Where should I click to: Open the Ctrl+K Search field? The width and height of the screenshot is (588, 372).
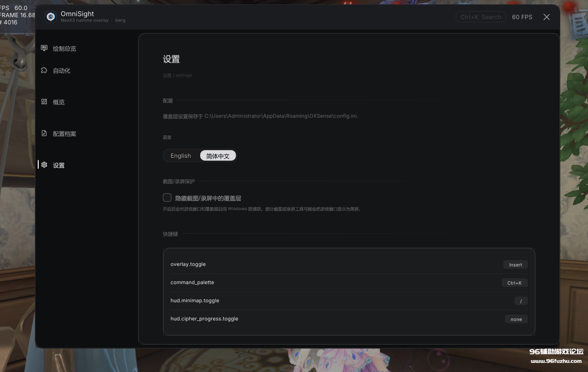(x=481, y=17)
